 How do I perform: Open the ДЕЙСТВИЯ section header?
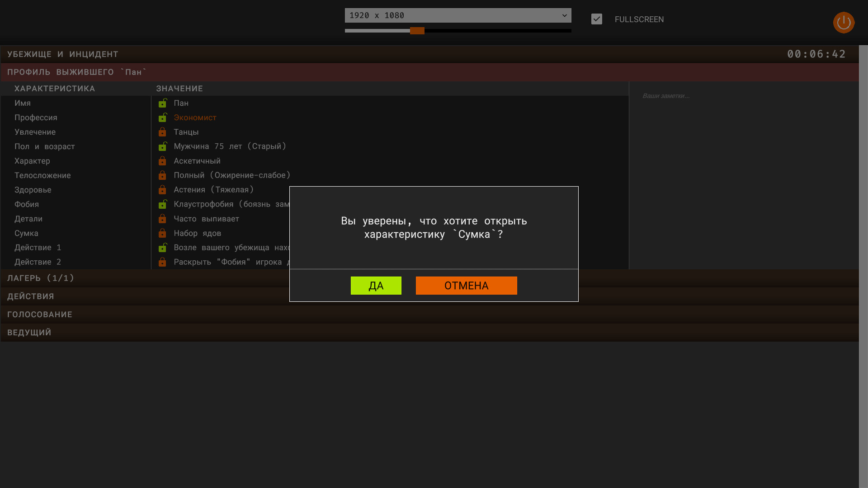[30, 296]
